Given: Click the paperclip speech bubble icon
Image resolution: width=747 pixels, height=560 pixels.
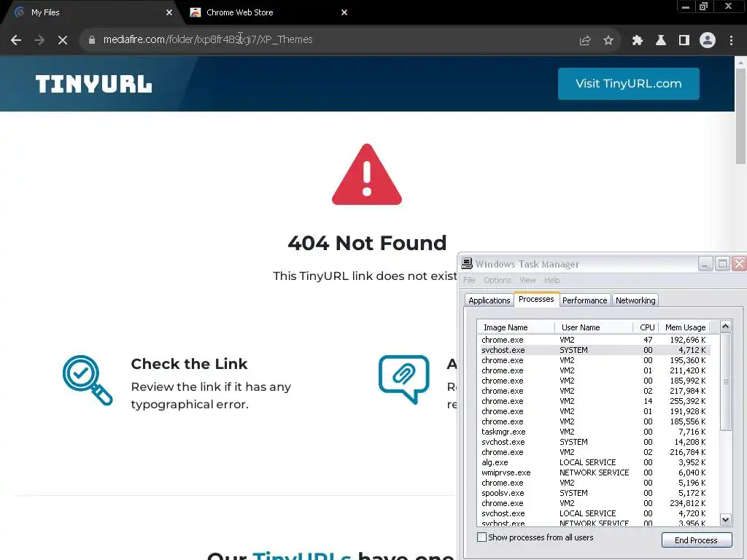Looking at the screenshot, I should (x=404, y=379).
